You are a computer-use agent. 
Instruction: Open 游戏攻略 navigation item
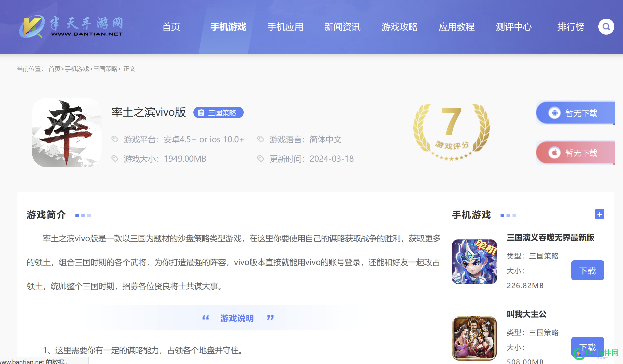coord(399,27)
